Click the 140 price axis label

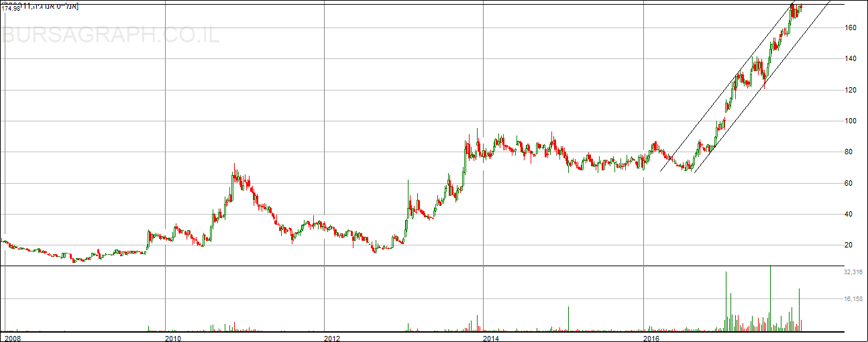[x=851, y=59]
